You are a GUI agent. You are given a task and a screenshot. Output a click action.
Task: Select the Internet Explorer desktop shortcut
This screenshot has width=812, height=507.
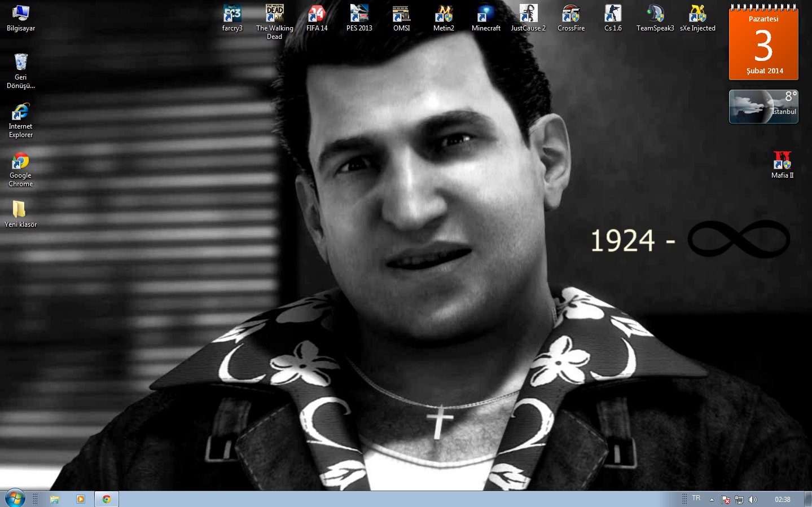tap(21, 120)
